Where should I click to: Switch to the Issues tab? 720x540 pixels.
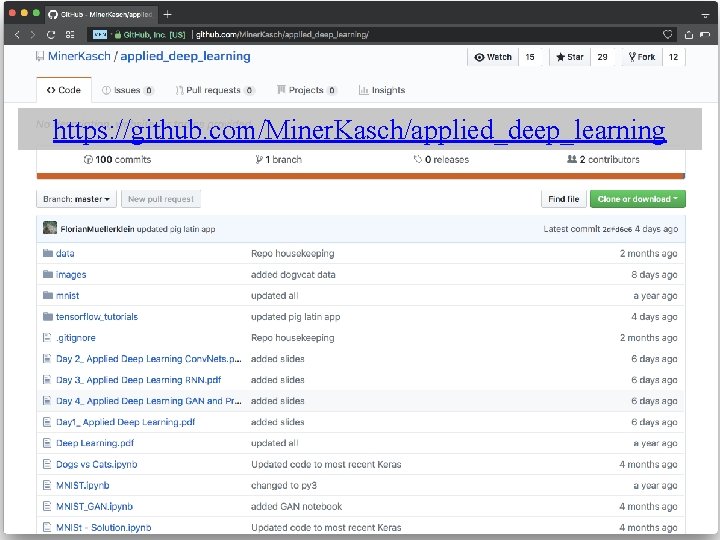127,90
